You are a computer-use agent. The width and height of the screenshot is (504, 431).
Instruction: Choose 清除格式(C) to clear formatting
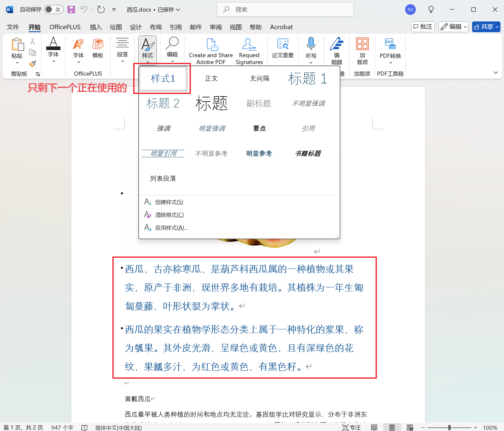(x=169, y=215)
